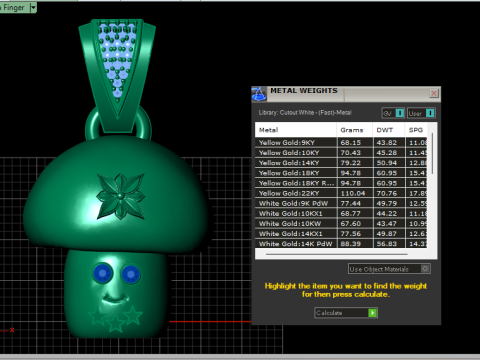Select the Yellow Gold:10KY row
This screenshot has height=360, width=480.
tap(341, 153)
